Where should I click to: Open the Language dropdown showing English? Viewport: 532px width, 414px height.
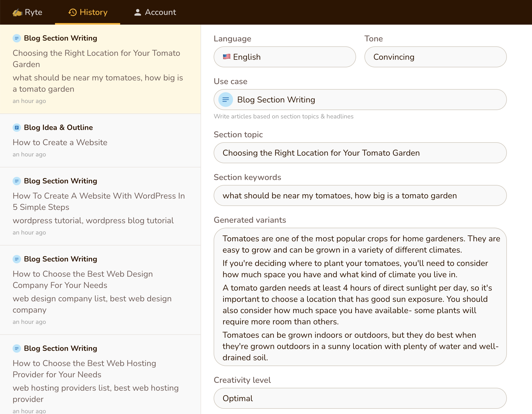click(x=285, y=57)
